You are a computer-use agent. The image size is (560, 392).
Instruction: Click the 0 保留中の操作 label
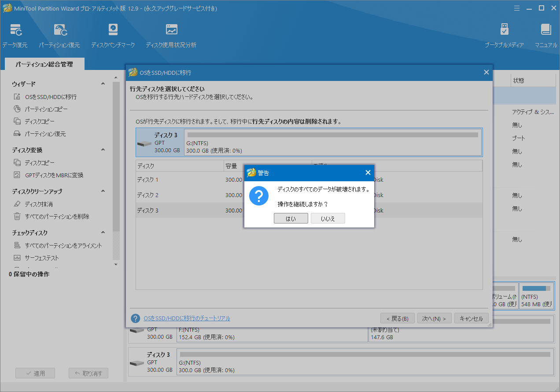point(29,274)
